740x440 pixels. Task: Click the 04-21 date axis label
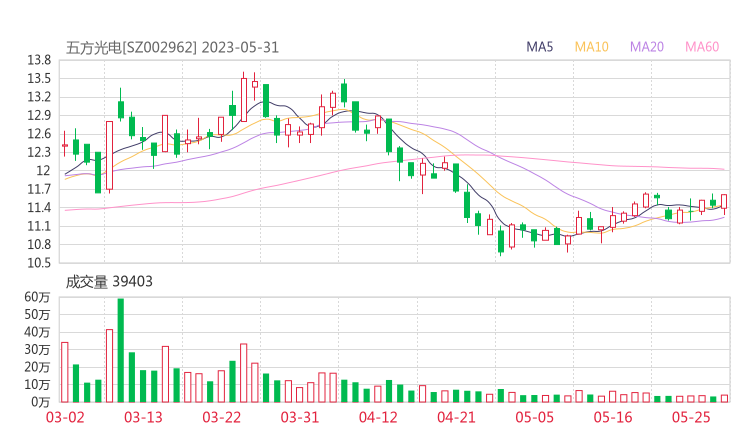coord(457,417)
